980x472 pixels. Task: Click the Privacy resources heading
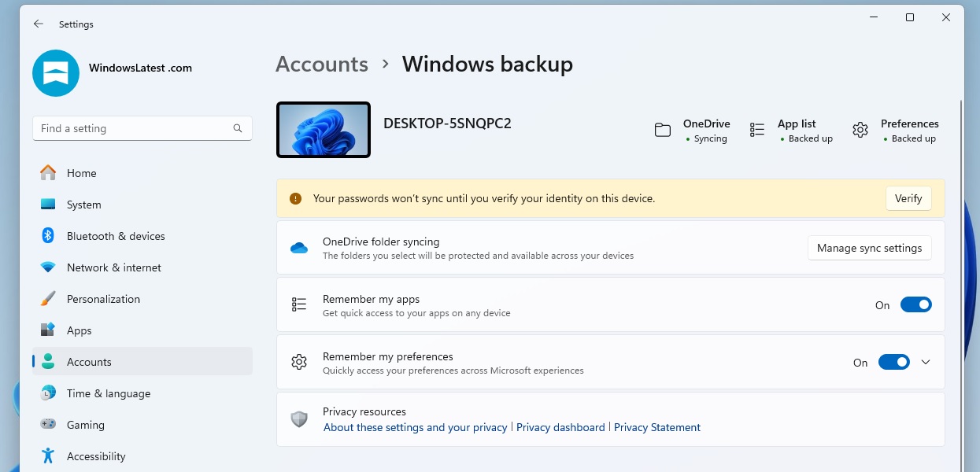(x=364, y=411)
